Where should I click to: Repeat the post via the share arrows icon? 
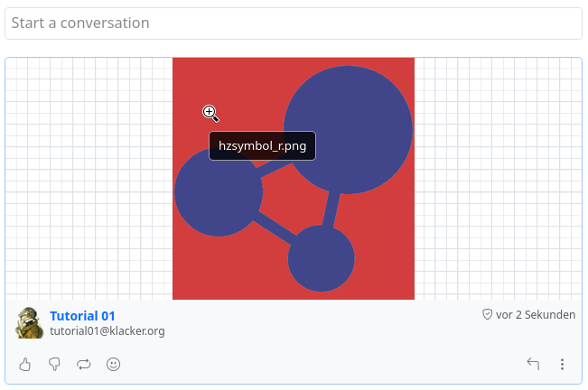point(84,364)
